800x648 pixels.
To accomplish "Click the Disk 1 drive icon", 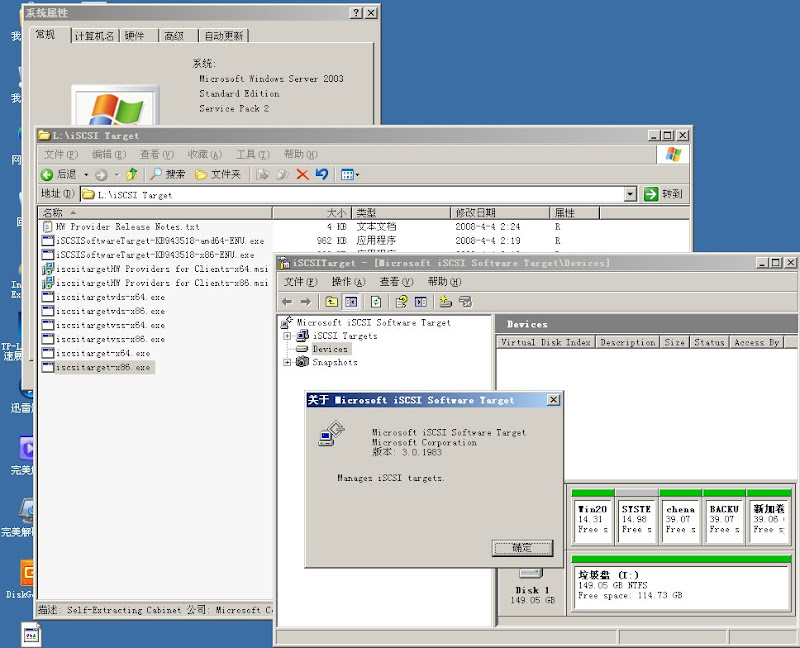I will 531,574.
